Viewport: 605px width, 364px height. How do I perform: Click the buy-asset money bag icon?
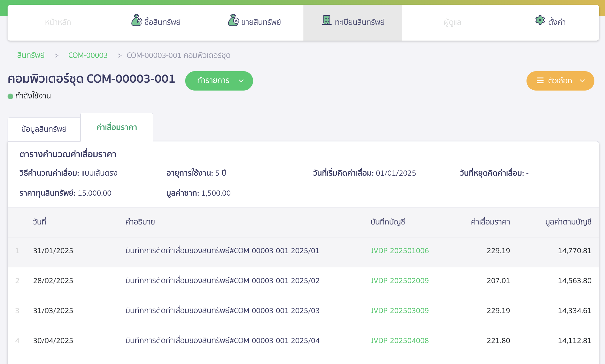click(136, 21)
